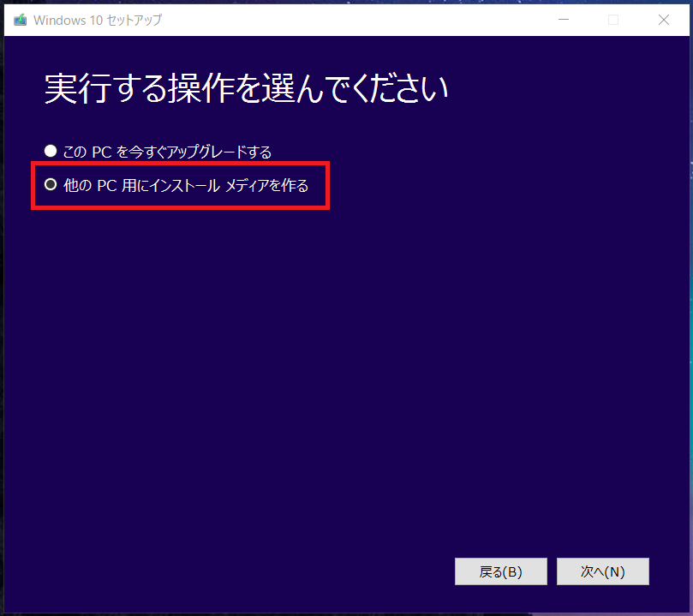Click the words この PC in the first option
The image size is (693, 616).
point(88,153)
